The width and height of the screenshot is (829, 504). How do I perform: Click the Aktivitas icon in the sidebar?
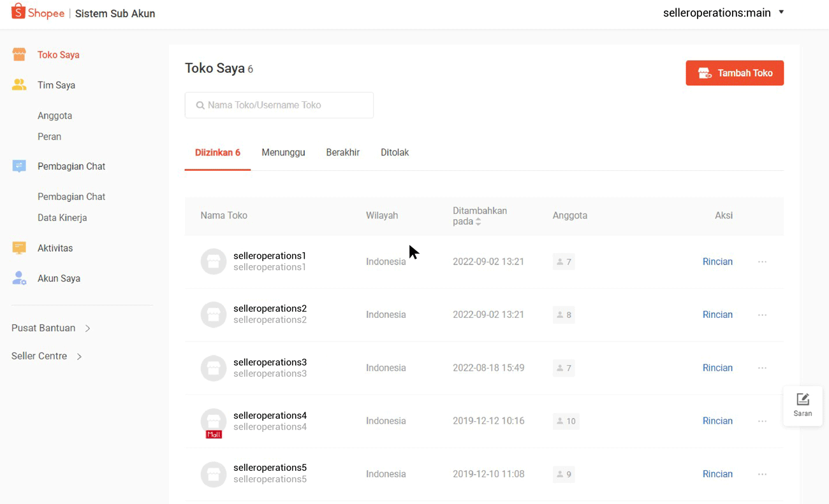coord(19,247)
